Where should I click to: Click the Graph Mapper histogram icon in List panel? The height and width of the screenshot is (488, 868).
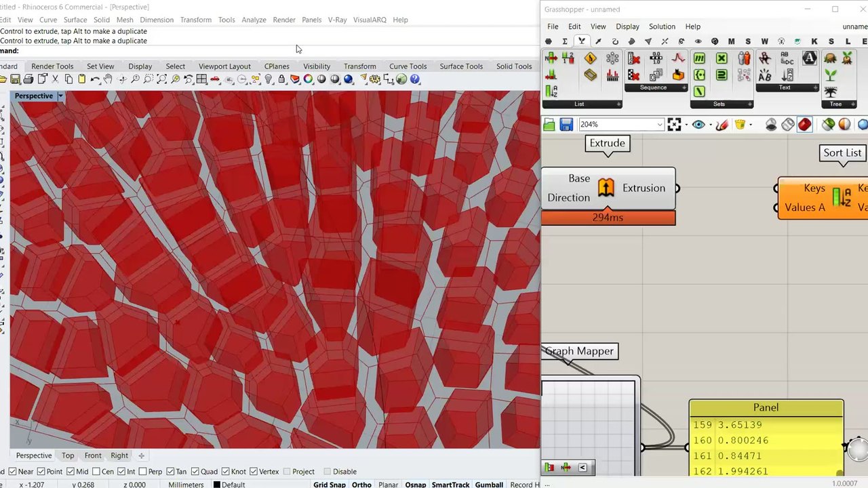tap(612, 75)
